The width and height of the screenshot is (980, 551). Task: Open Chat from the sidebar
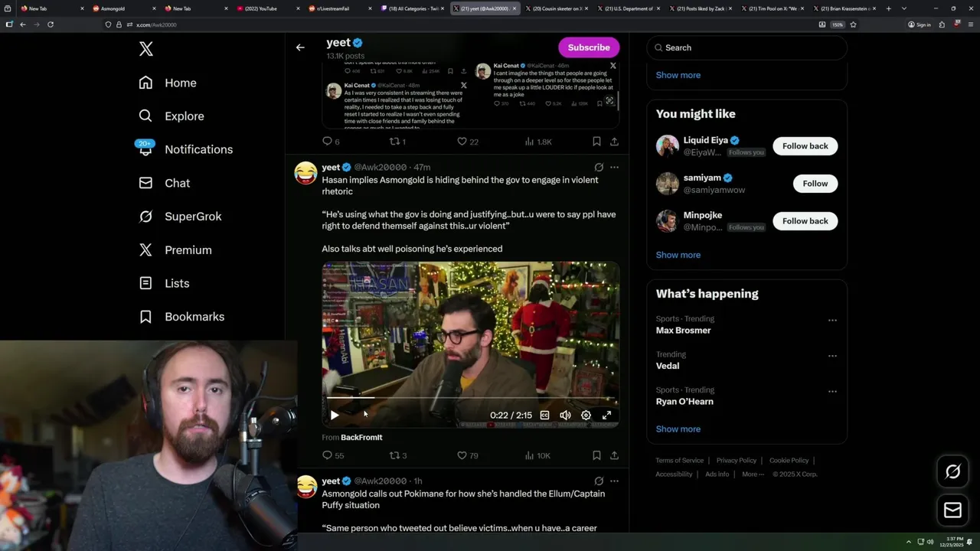[164, 183]
